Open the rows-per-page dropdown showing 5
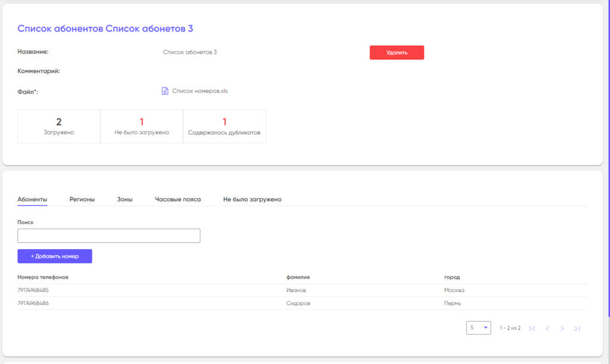The height and width of the screenshot is (364, 610). pyautogui.click(x=478, y=328)
